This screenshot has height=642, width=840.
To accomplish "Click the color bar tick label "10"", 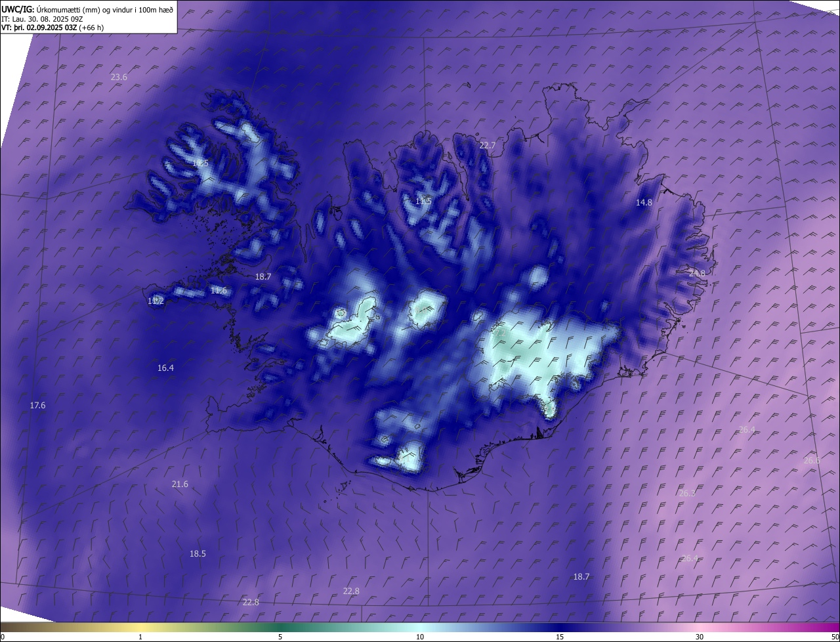I will 420,637.
